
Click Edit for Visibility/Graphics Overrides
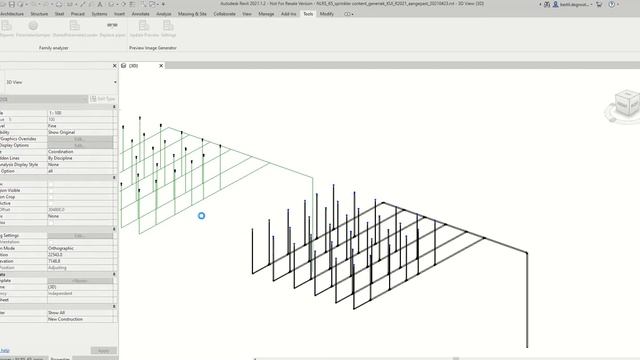pyautogui.click(x=80, y=139)
